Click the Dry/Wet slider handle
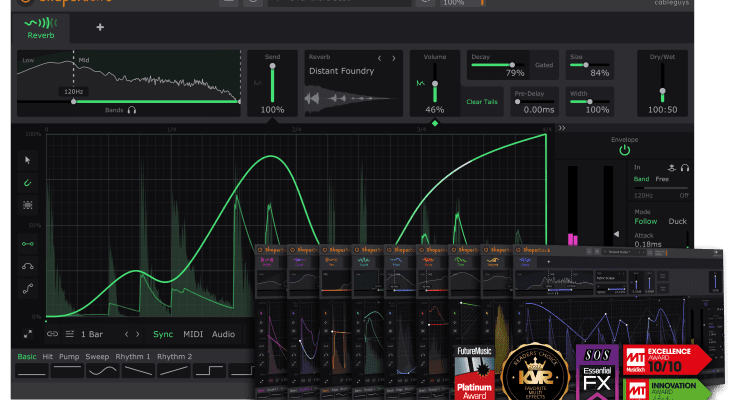The image size is (735, 400). point(661,92)
